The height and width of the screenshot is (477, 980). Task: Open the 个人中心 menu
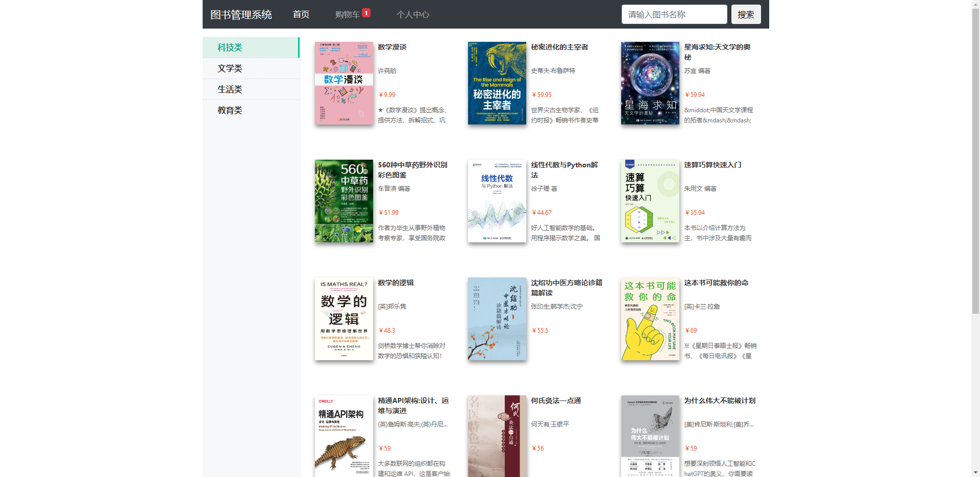pos(412,14)
